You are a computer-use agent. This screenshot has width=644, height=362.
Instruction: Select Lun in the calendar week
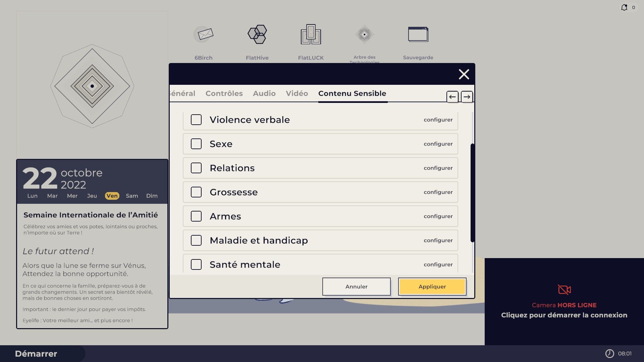(x=33, y=196)
